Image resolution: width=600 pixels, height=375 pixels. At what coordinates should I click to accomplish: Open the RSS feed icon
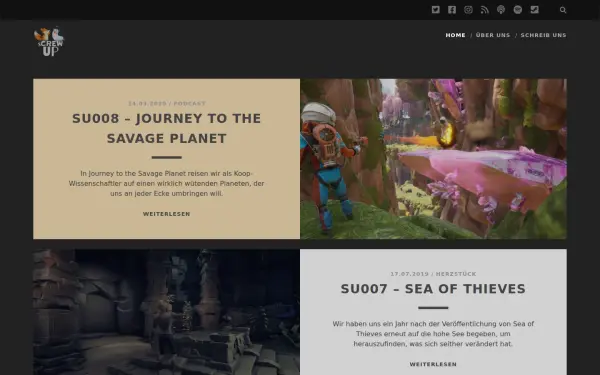(485, 10)
